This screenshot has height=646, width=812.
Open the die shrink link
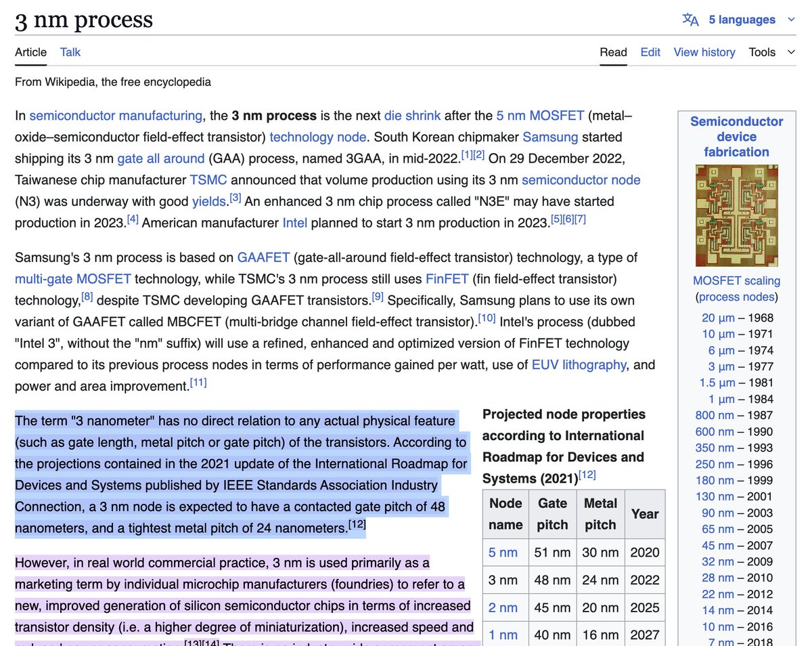(412, 116)
